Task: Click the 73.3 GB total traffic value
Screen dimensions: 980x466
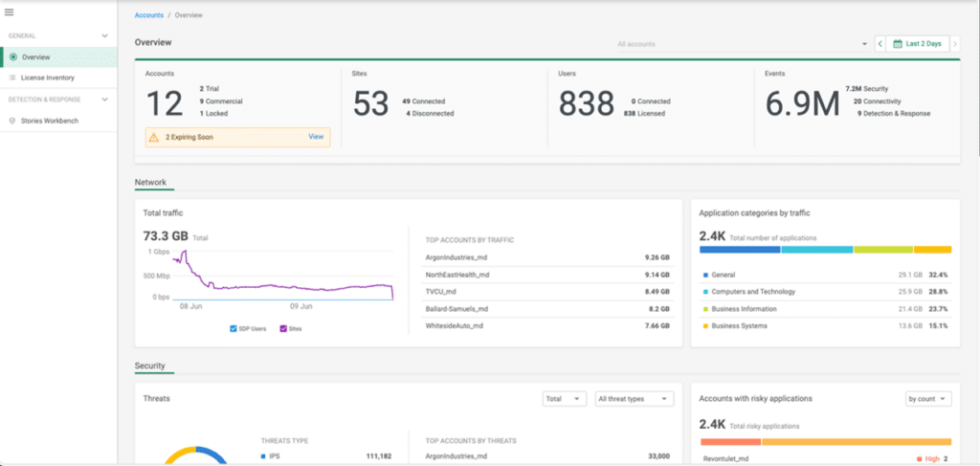Action: [166, 236]
